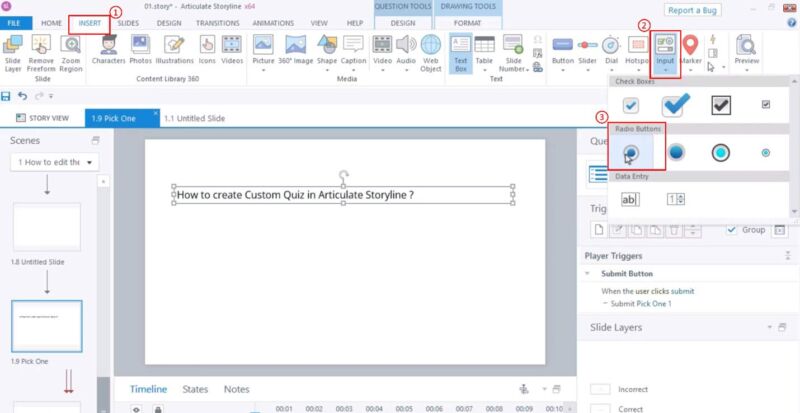Image resolution: width=800 pixels, height=413 pixels.
Task: Open the States tab
Action: (195, 389)
